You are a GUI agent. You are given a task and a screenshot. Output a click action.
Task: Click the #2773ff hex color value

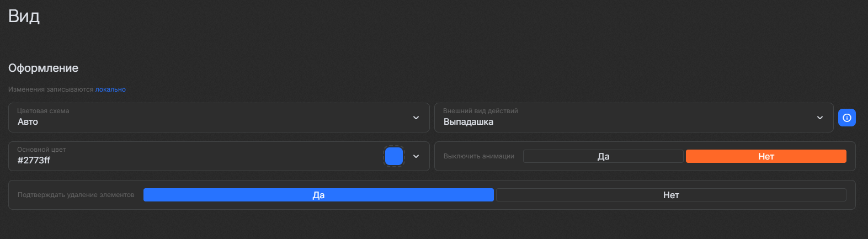click(34, 161)
